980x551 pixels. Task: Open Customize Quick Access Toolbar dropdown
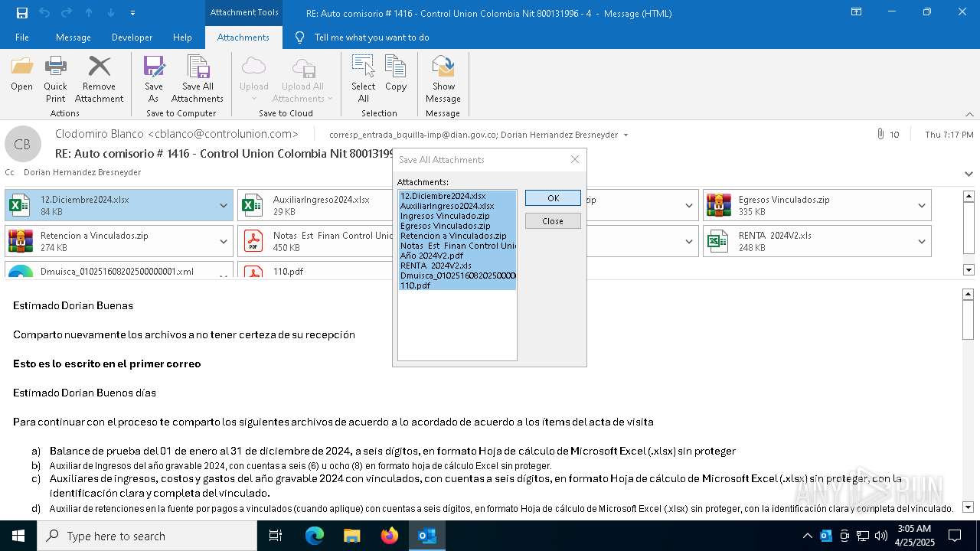(133, 13)
